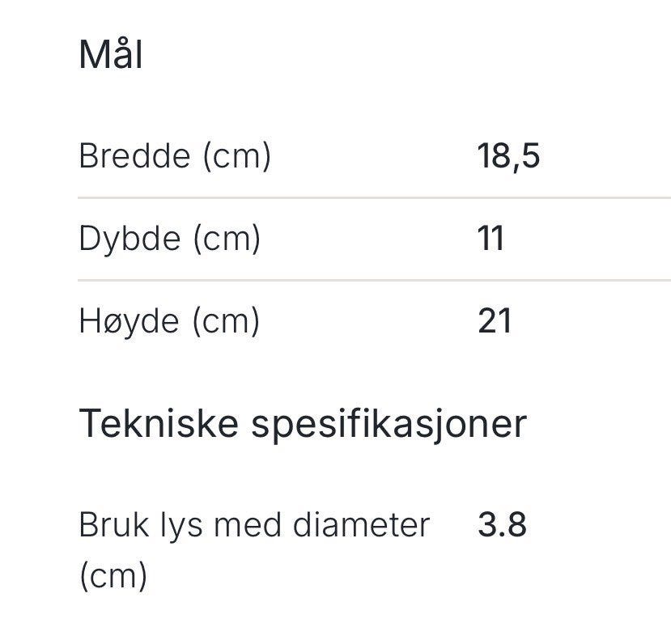Click the "Mål" section heading
671x644 pixels.
(x=111, y=56)
